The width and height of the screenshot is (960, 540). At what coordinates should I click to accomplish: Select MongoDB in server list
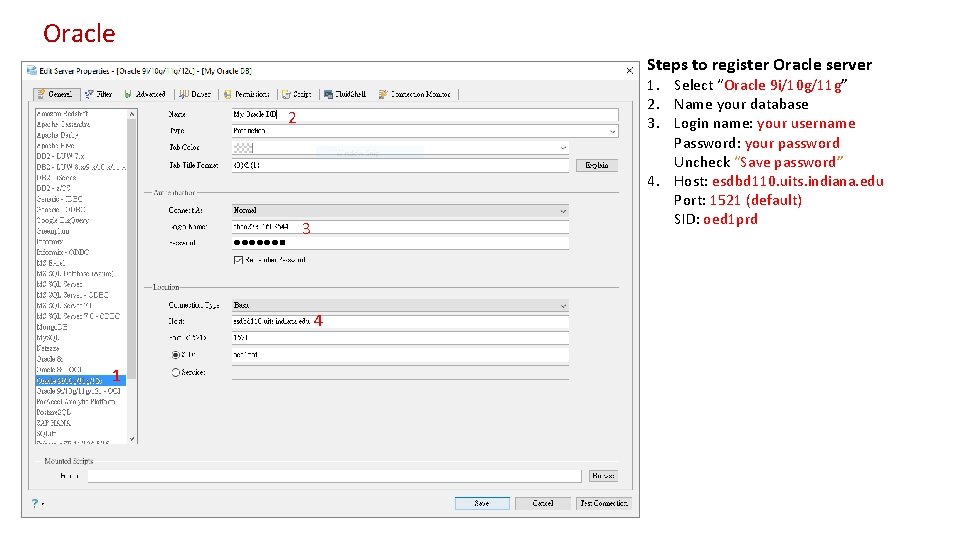[52, 328]
